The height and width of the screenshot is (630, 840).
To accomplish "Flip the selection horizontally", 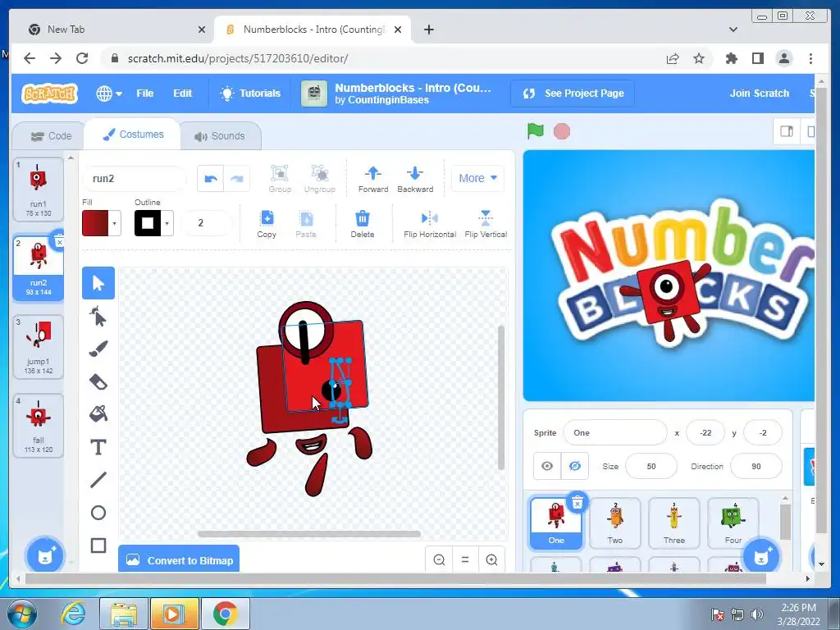I will click(x=430, y=224).
